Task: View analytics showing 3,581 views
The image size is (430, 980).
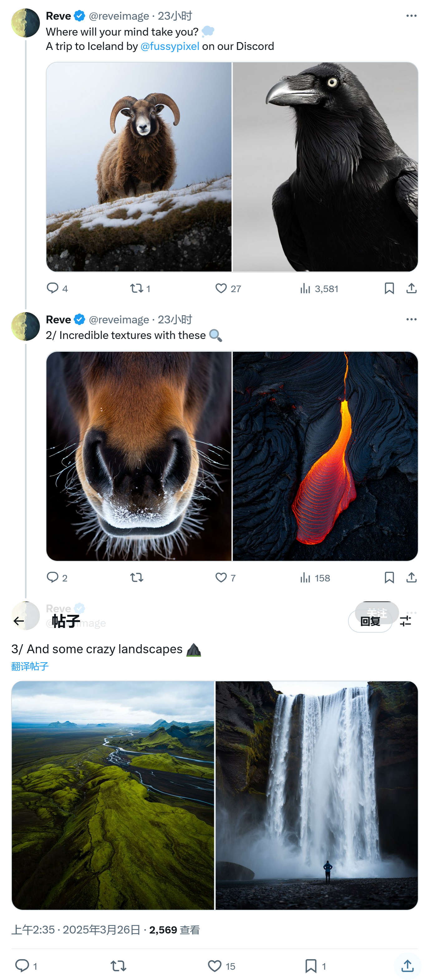Action: (305, 288)
